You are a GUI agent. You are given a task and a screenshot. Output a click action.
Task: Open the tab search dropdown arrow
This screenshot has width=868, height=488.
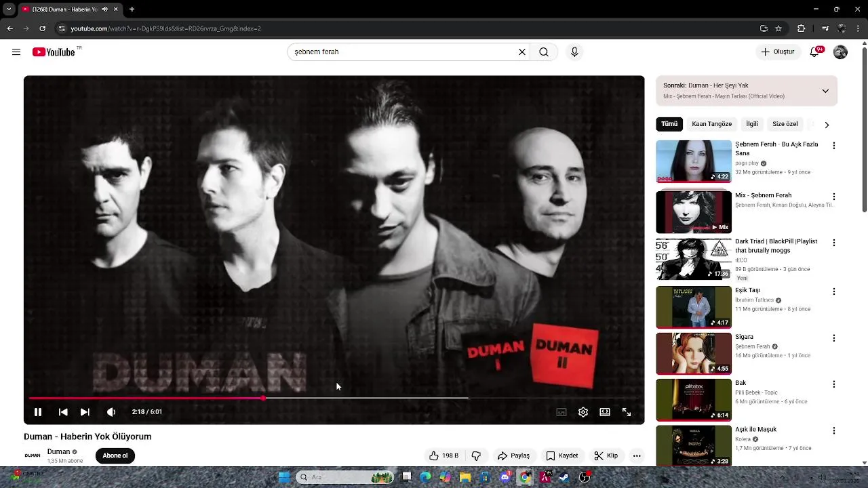(x=9, y=9)
